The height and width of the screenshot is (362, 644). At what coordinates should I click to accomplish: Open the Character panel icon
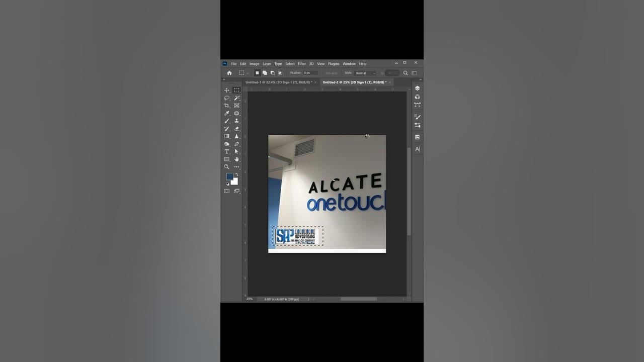pyautogui.click(x=417, y=149)
